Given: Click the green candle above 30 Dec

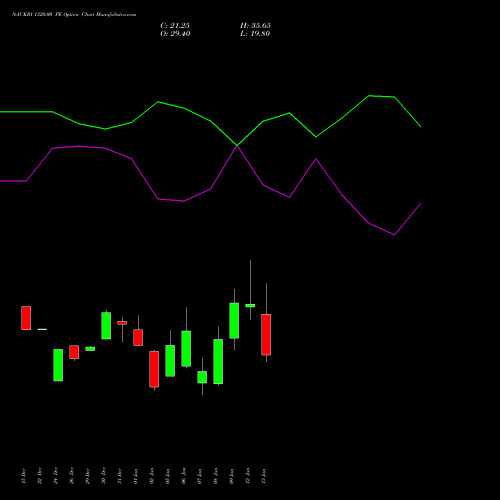Looking at the screenshot, I should [106, 326].
